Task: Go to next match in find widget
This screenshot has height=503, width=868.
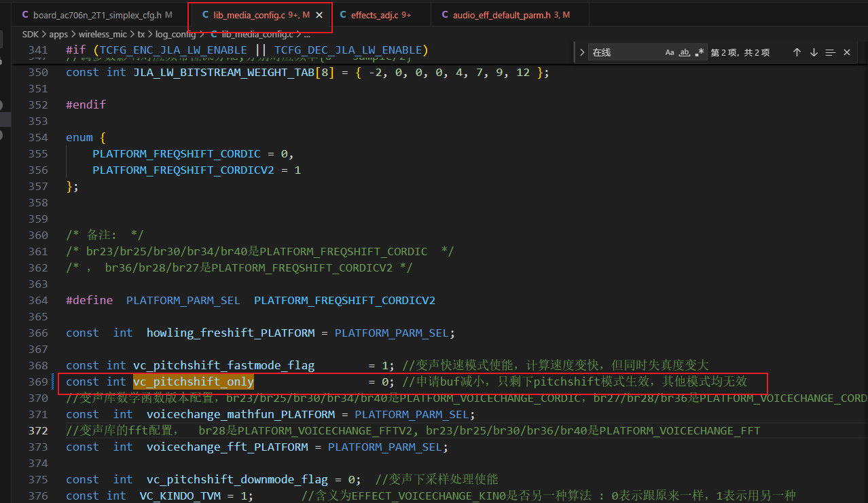Action: [814, 52]
